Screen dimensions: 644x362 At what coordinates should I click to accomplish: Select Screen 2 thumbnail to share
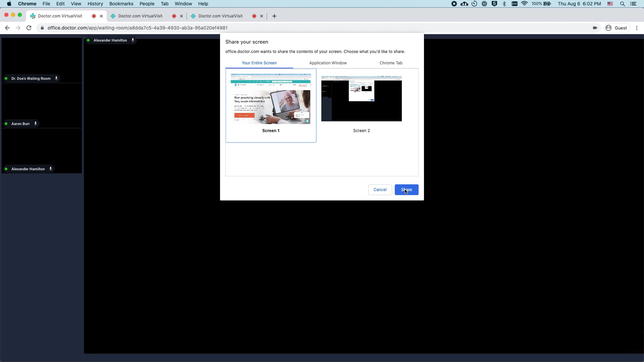click(x=361, y=99)
